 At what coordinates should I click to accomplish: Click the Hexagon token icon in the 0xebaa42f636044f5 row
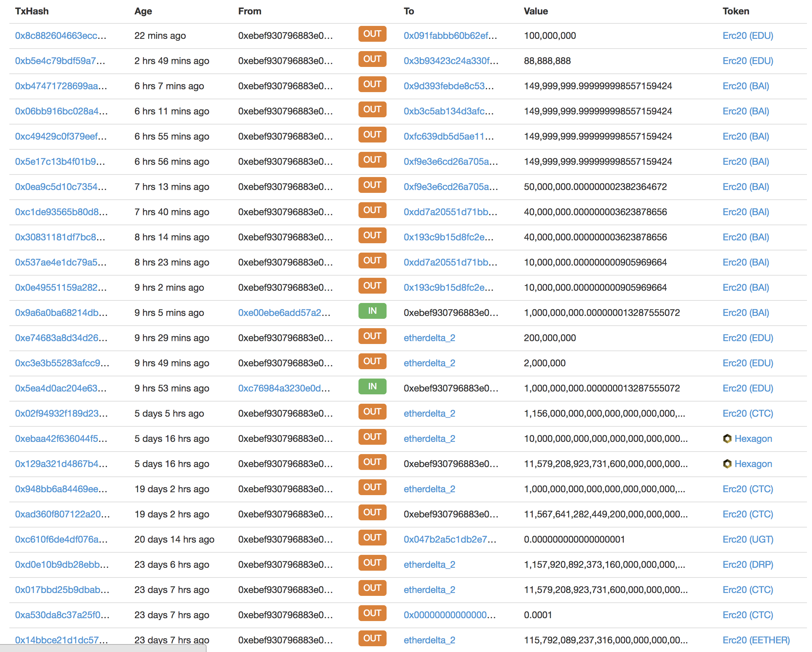coord(727,439)
